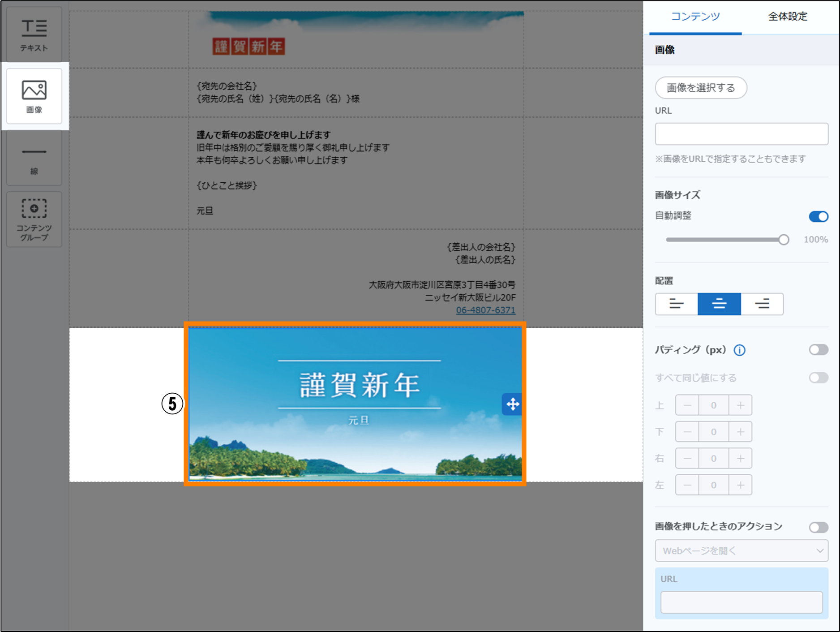Click the blue move handle on image
This screenshot has width=840, height=632.
(512, 404)
